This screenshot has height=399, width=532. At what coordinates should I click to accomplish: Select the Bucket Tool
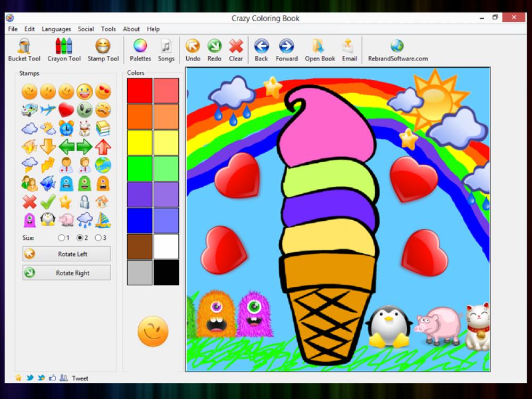coord(24,49)
